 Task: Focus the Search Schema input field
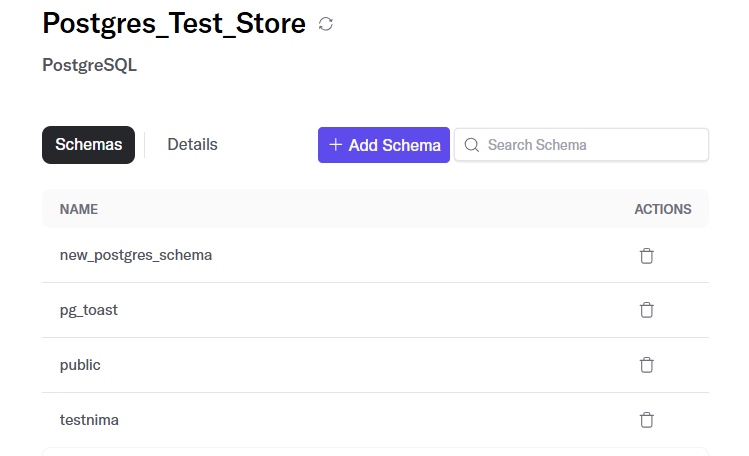click(x=581, y=145)
